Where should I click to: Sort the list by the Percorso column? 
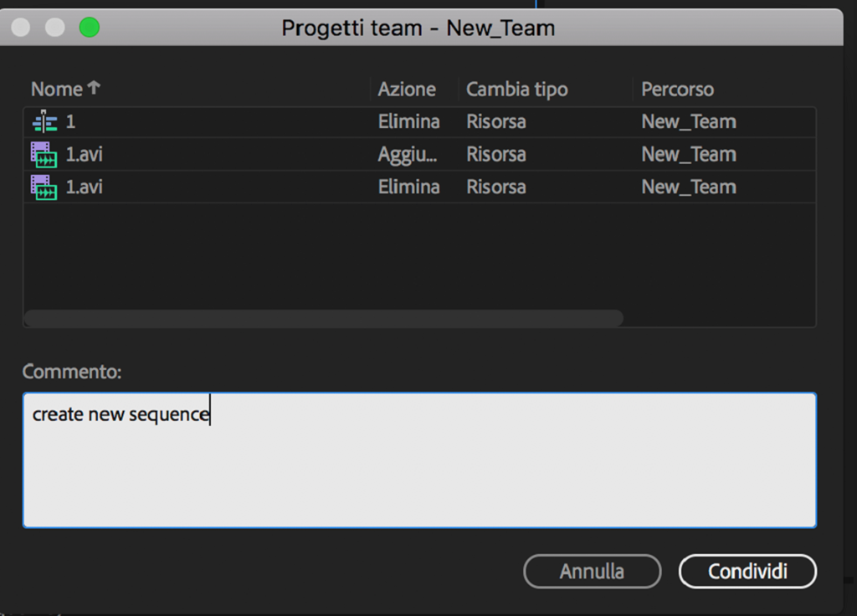[x=677, y=89]
